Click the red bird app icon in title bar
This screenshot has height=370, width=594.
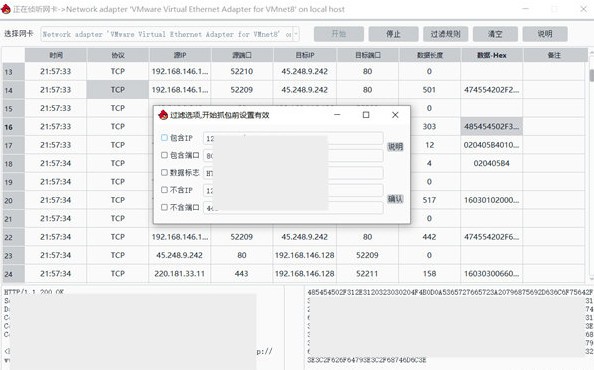coord(6,9)
